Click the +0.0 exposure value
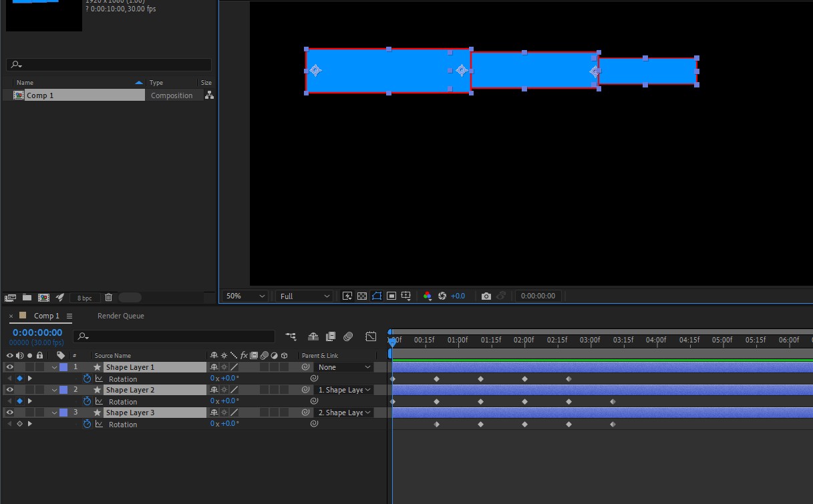This screenshot has width=813, height=504. coord(458,296)
